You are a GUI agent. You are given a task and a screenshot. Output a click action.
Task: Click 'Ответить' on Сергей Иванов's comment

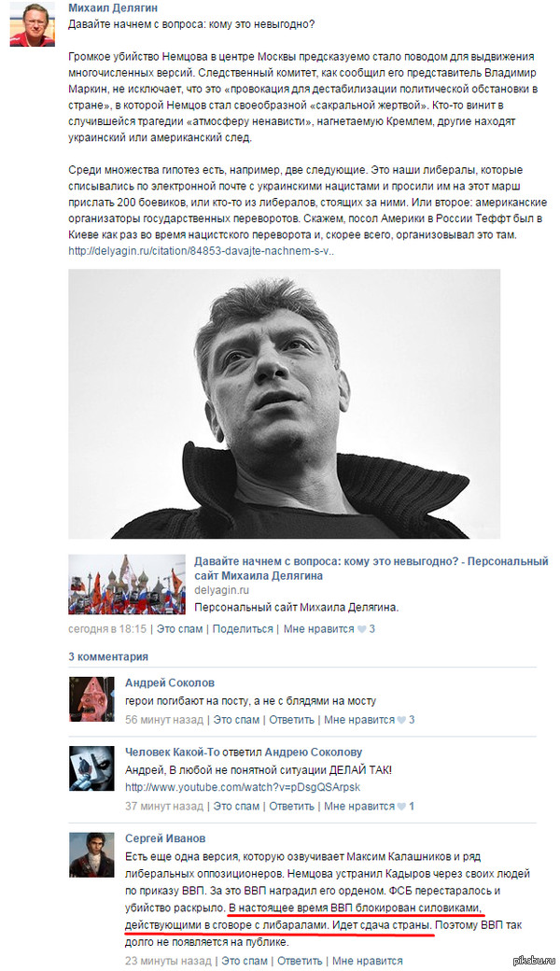click(x=300, y=961)
